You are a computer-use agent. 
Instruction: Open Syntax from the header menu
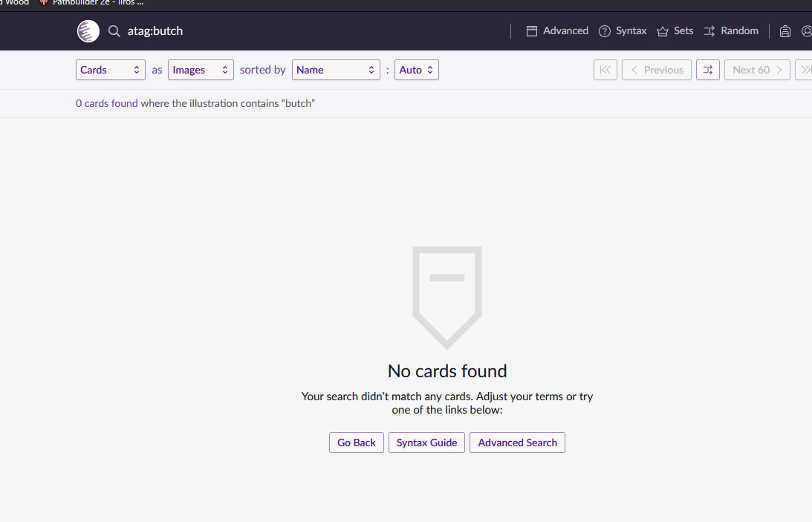[x=623, y=31]
